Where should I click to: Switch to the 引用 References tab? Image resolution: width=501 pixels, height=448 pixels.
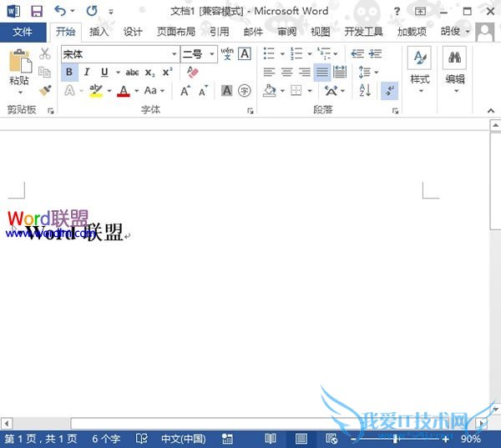219,32
